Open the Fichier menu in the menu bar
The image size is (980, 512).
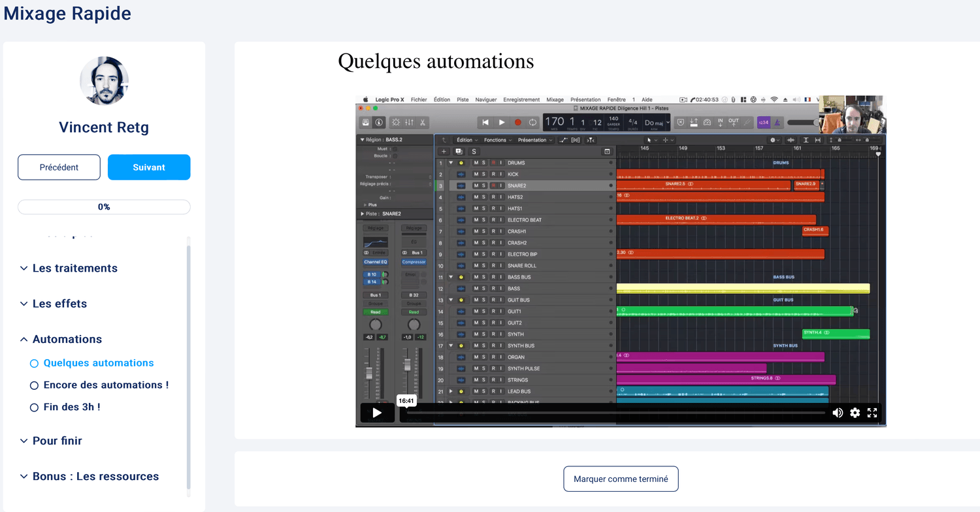[419, 100]
